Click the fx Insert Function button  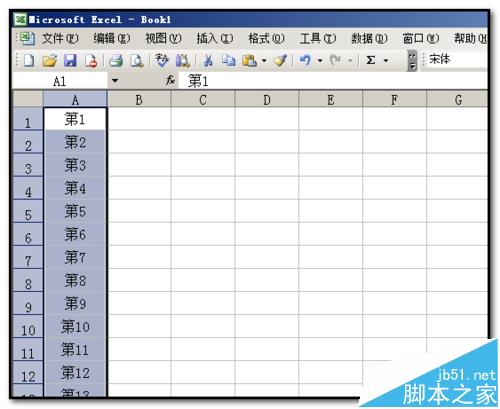click(170, 80)
